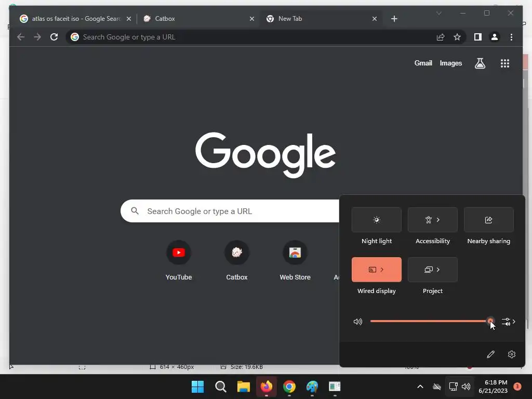Open the tab search dropdown arrow
This screenshot has height=399, width=532.
click(438, 13)
